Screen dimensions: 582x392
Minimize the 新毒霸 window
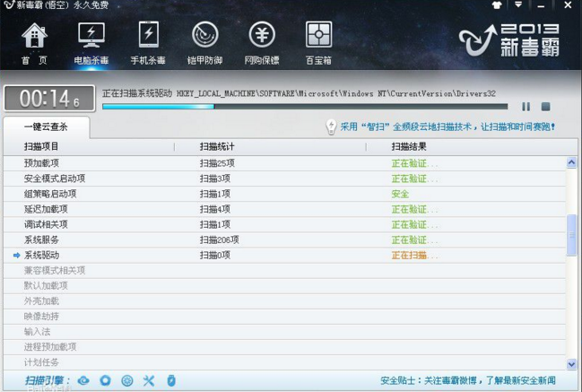541,5
